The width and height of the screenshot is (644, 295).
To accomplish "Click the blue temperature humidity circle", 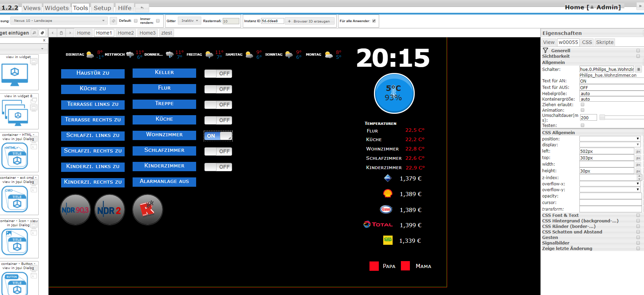I will pos(394,93).
